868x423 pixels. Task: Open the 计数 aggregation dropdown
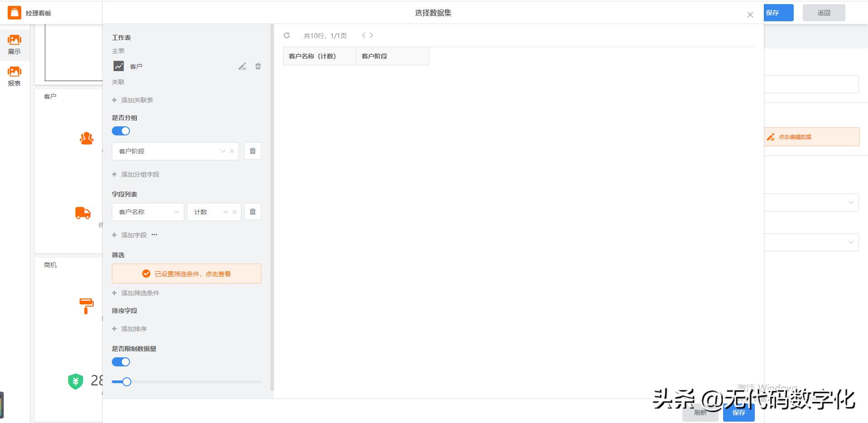225,211
